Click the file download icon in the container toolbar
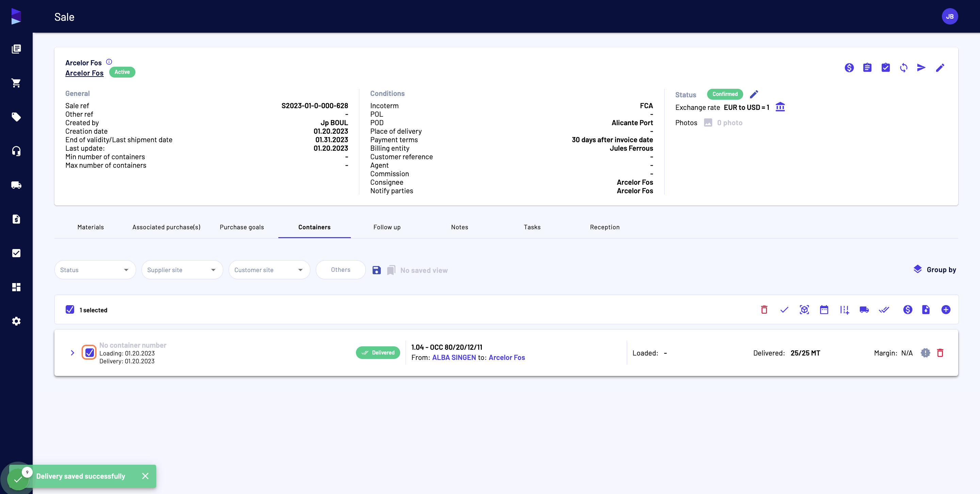The image size is (980, 494). (926, 310)
